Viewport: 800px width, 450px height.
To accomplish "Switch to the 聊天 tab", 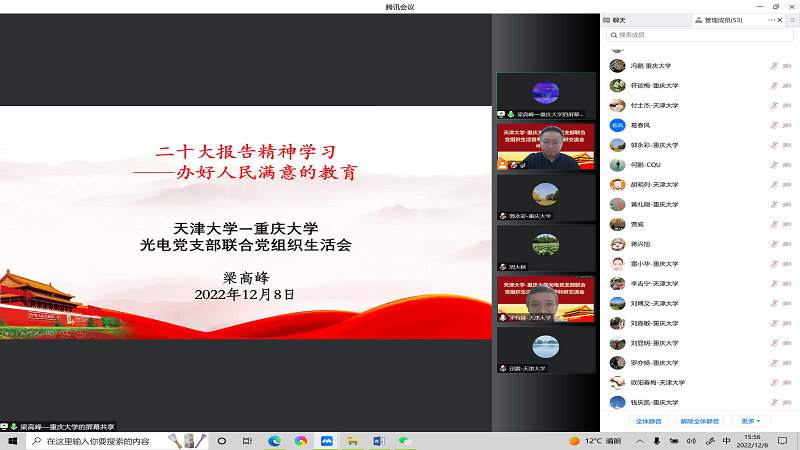I will point(619,20).
